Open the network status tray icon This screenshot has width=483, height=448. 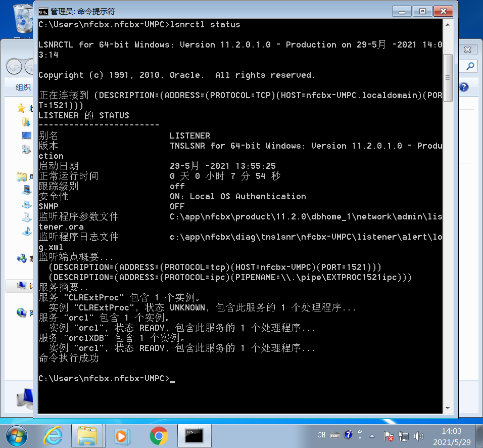point(404,435)
